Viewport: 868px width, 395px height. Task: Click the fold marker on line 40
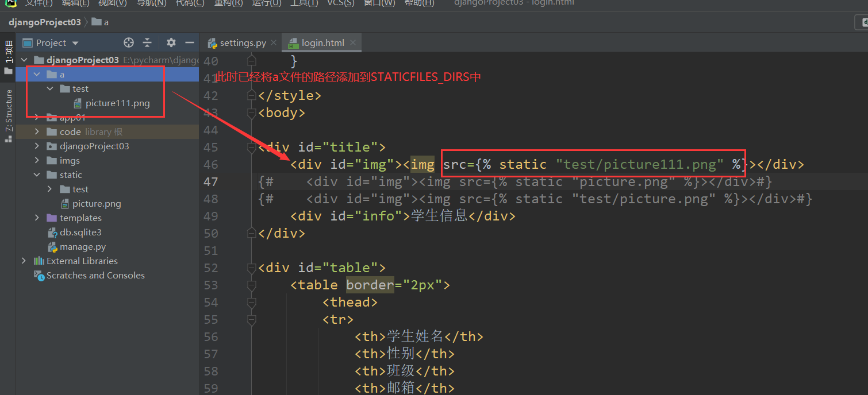pyautogui.click(x=251, y=60)
